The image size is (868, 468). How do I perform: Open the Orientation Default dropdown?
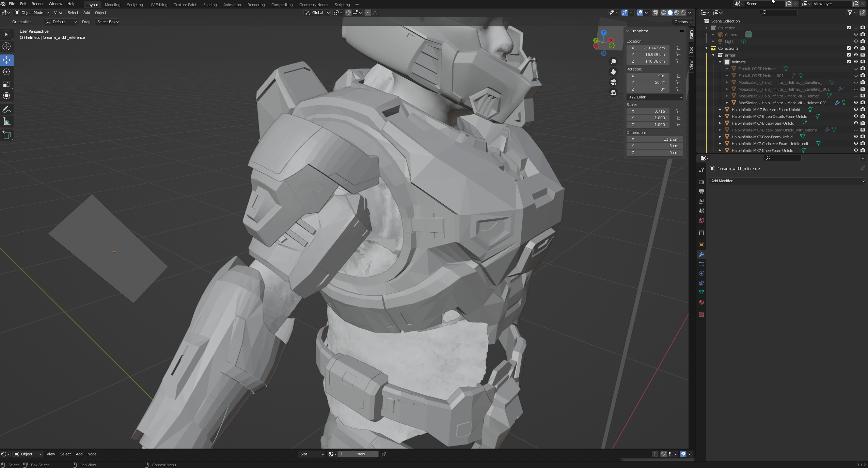click(x=61, y=22)
